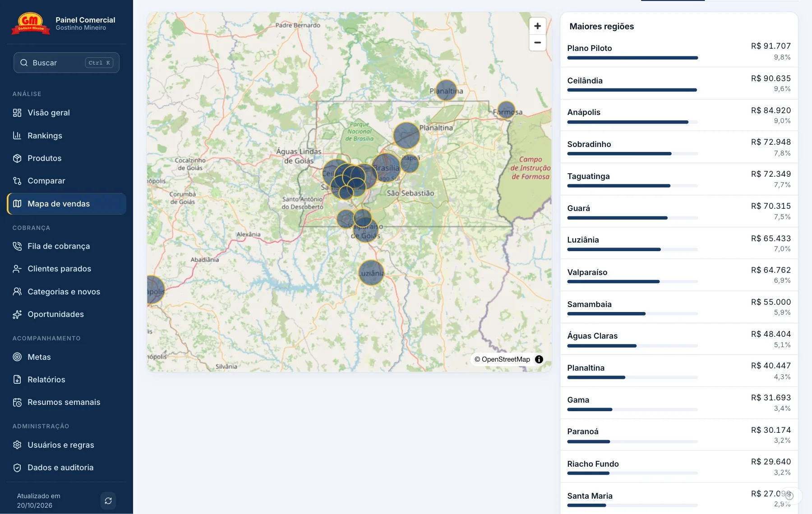The width and height of the screenshot is (812, 514).
Task: Click the Categorias e novos icon
Action: (17, 292)
